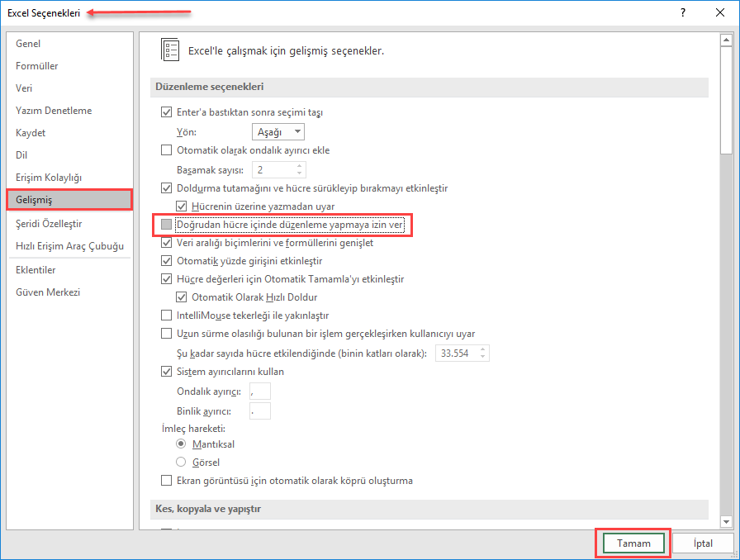Open the 'Genel' options category
The height and width of the screenshot is (560, 740).
(70, 44)
